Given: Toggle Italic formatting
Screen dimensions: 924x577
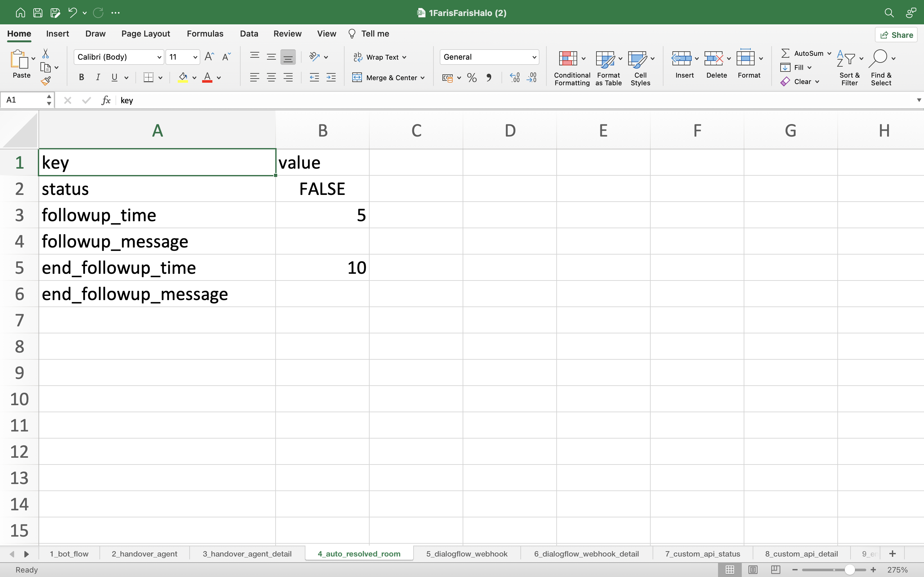Looking at the screenshot, I should (x=98, y=78).
